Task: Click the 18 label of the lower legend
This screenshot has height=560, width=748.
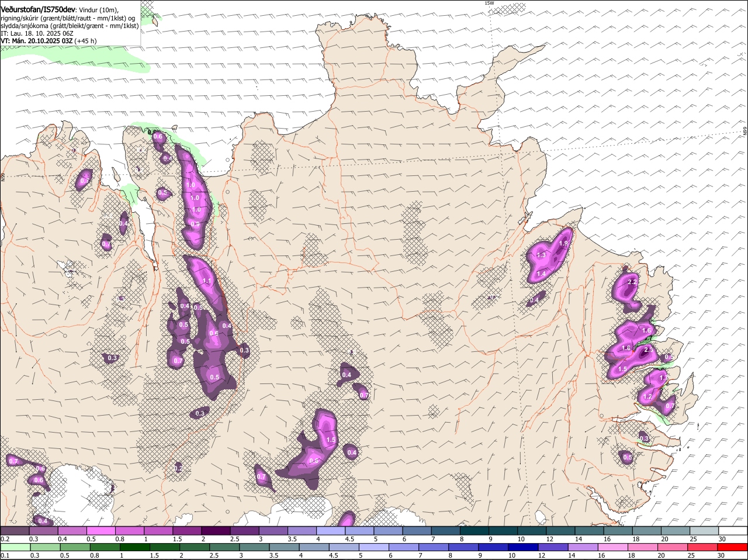Action: pyautogui.click(x=631, y=556)
